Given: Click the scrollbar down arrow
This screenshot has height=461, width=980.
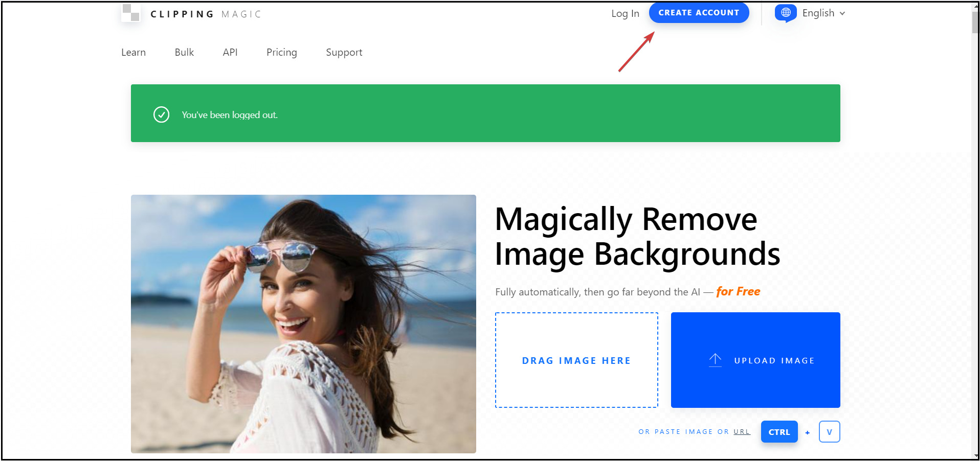Looking at the screenshot, I should (x=975, y=455).
